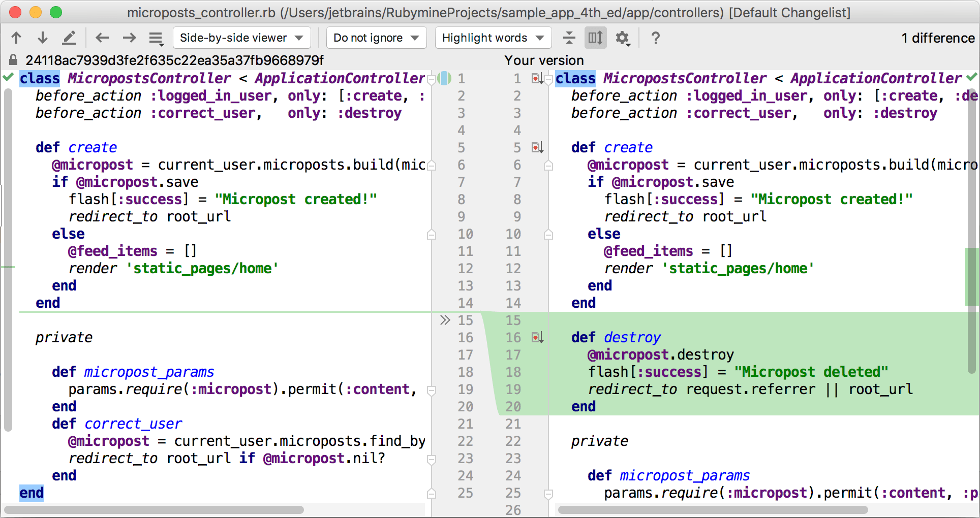Image resolution: width=980 pixels, height=518 pixels.
Task: Click blue annotation marker at line 1
Action: point(444,78)
